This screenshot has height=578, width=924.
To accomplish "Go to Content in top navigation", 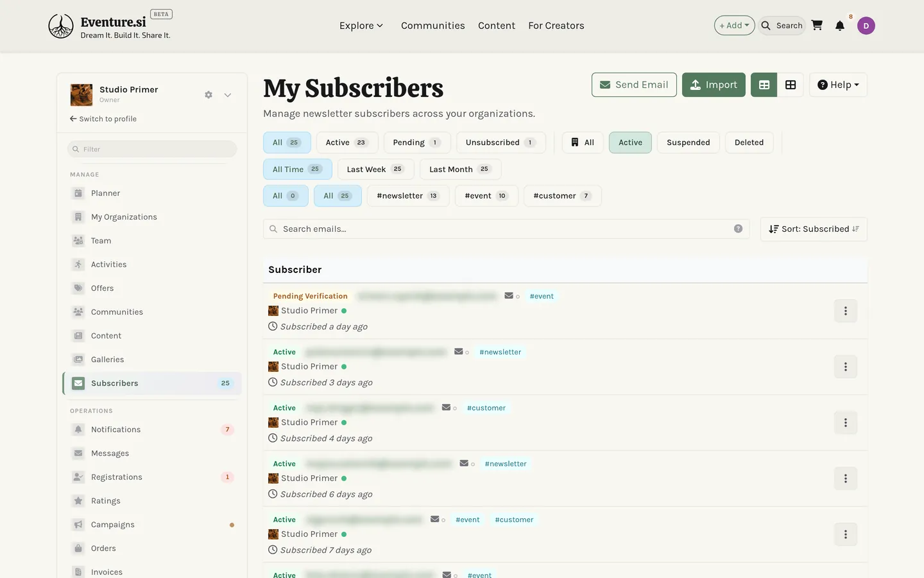I will tap(497, 26).
